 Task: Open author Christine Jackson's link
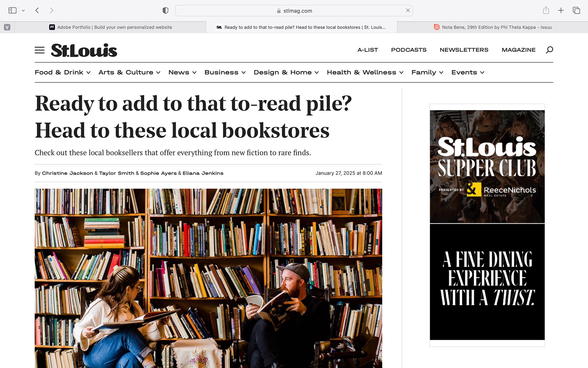click(x=67, y=173)
